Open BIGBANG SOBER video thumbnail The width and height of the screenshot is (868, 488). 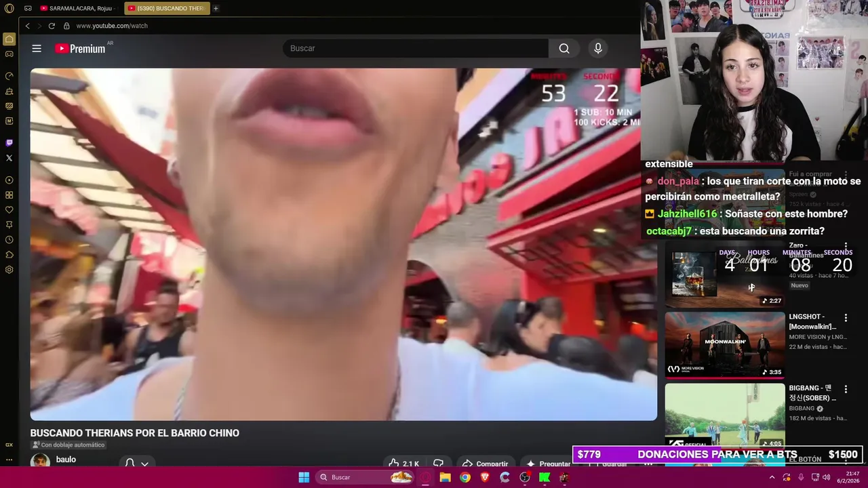(x=725, y=415)
